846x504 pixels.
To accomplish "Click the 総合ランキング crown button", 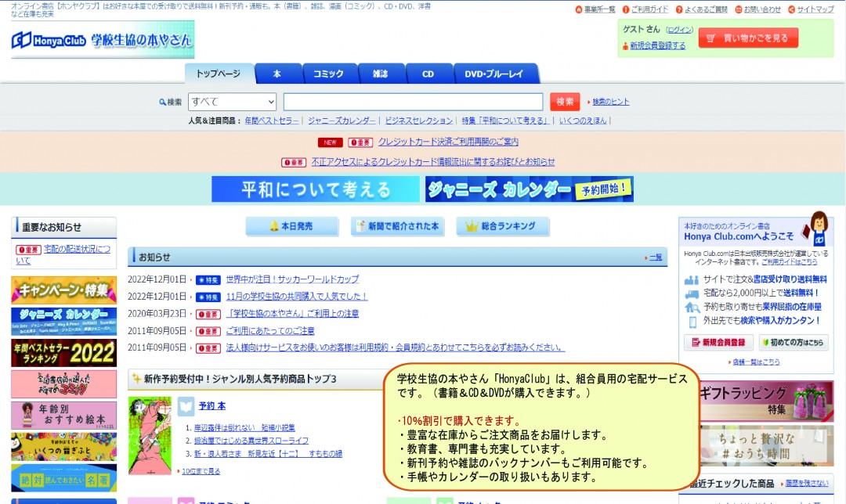I will pyautogui.click(x=502, y=226).
